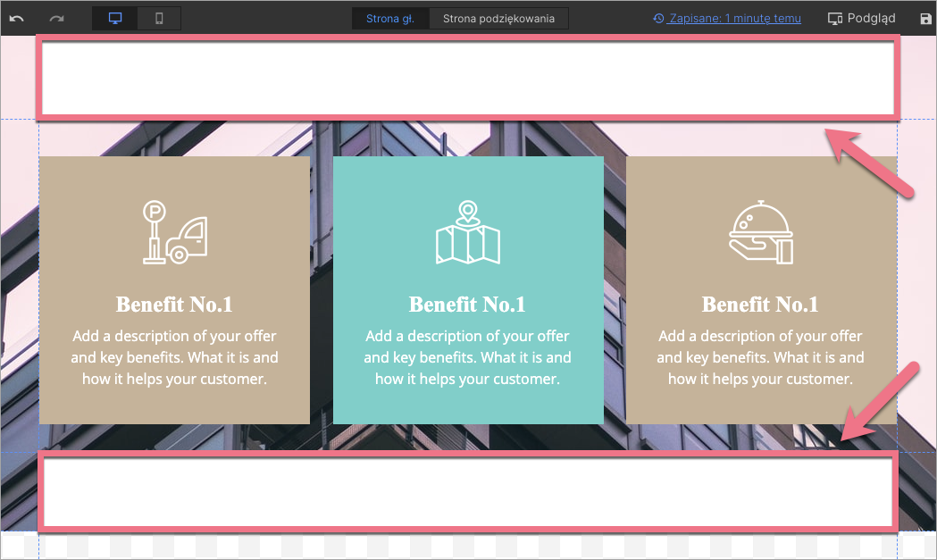Select the empty white section at bottom
The height and width of the screenshot is (560, 937).
click(467, 492)
